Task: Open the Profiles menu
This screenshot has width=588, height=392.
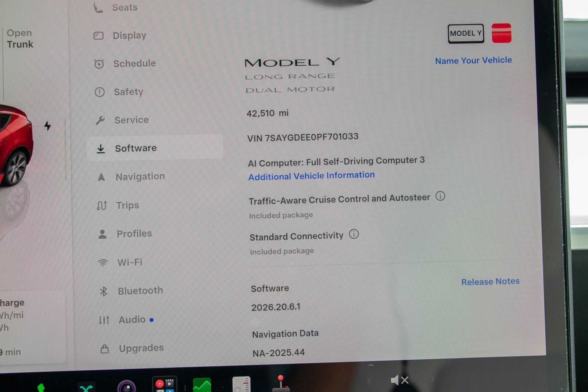Action: (125, 234)
